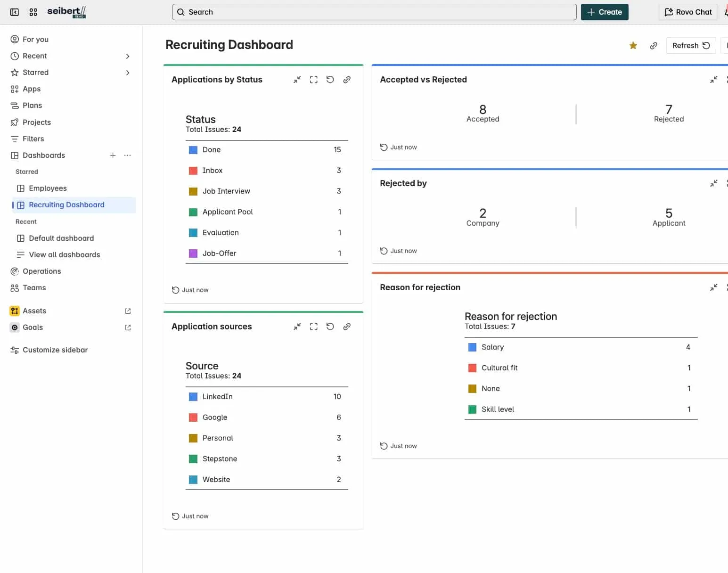Open Rovo Chat
This screenshot has width=728, height=573.
tap(687, 12)
